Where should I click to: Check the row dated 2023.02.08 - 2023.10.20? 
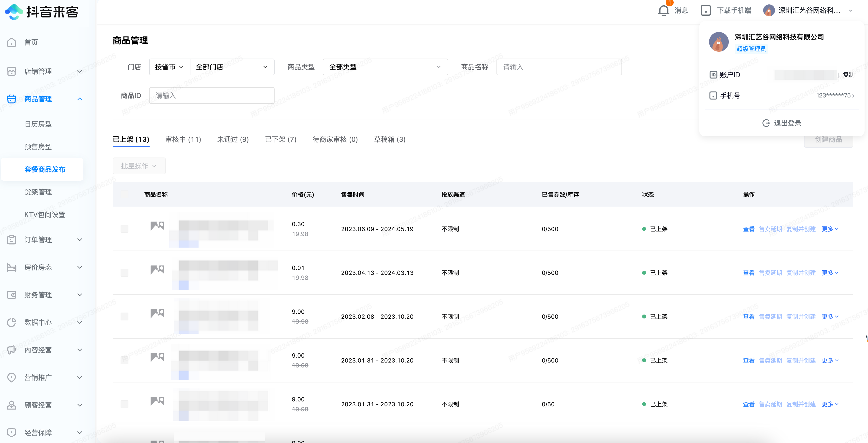pyautogui.click(x=124, y=316)
